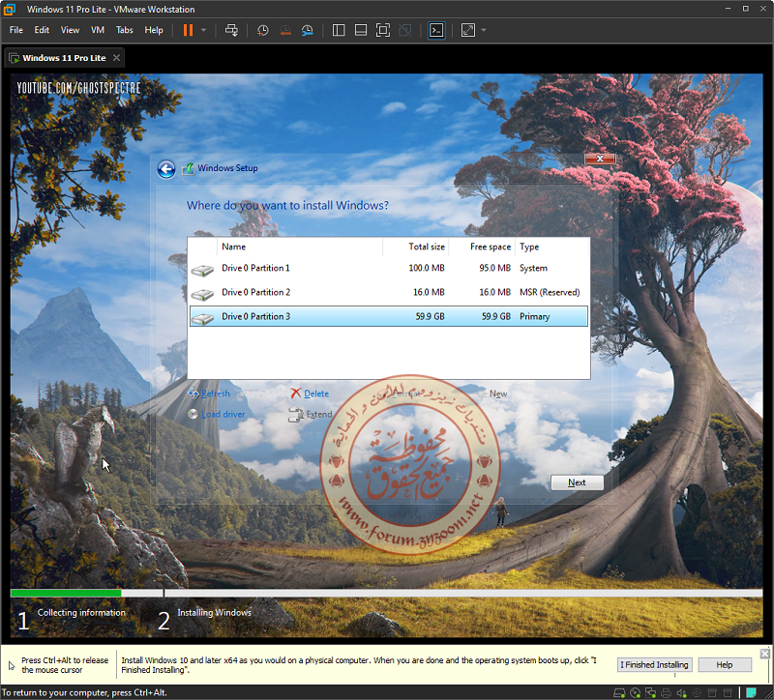Expand the stretch display options dropdown

click(483, 30)
